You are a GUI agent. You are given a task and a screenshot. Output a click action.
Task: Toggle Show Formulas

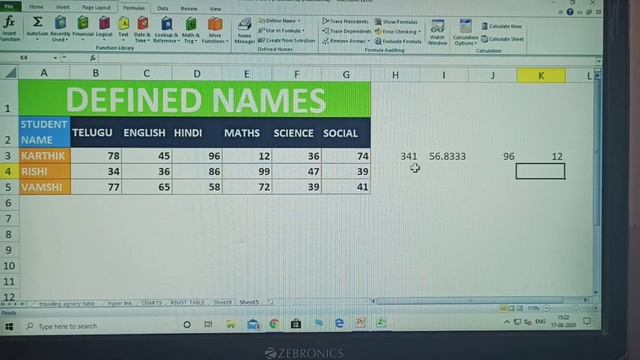click(396, 22)
